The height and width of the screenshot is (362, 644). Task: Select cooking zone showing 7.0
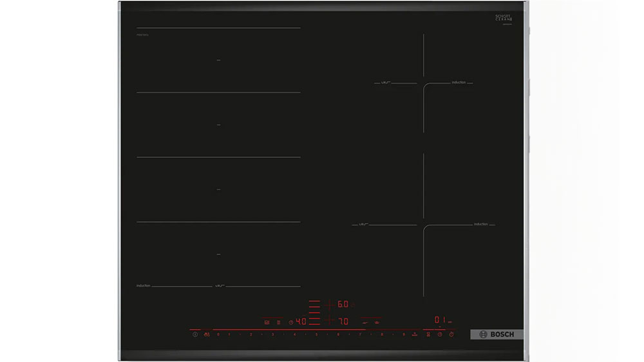343,321
